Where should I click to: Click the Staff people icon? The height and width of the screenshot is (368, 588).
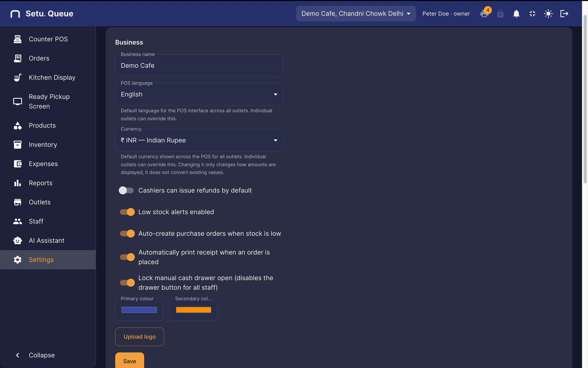pyautogui.click(x=18, y=221)
